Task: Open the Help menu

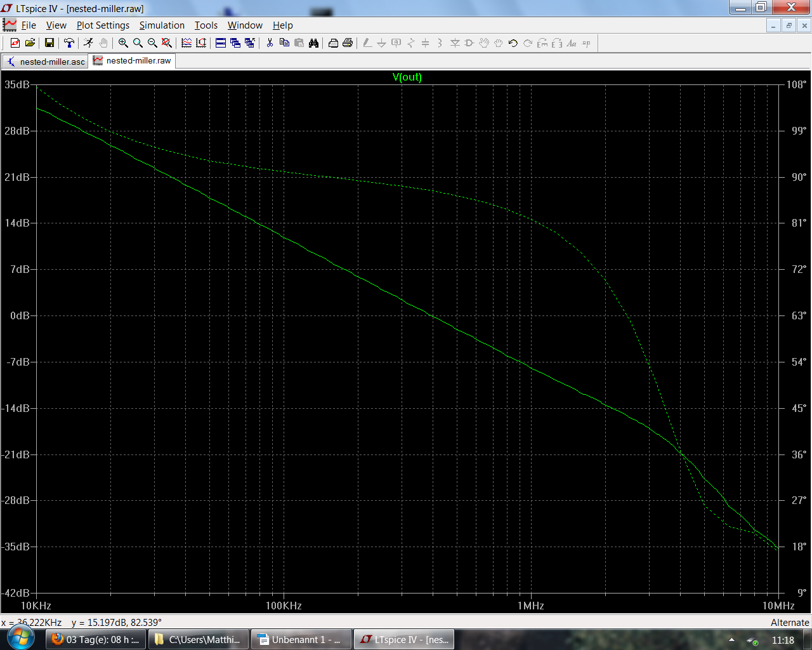Action: (283, 25)
